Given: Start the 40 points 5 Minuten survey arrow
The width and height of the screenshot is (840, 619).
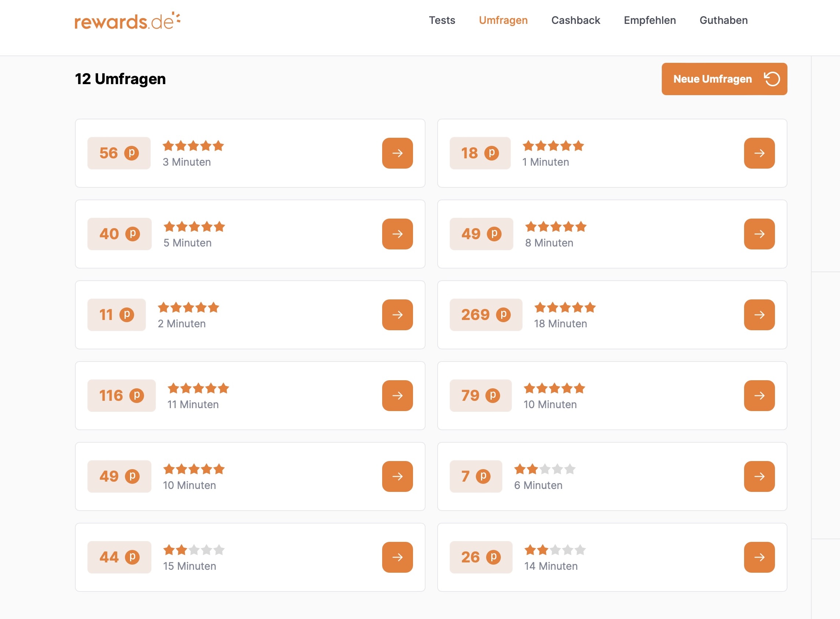Looking at the screenshot, I should [x=397, y=234].
